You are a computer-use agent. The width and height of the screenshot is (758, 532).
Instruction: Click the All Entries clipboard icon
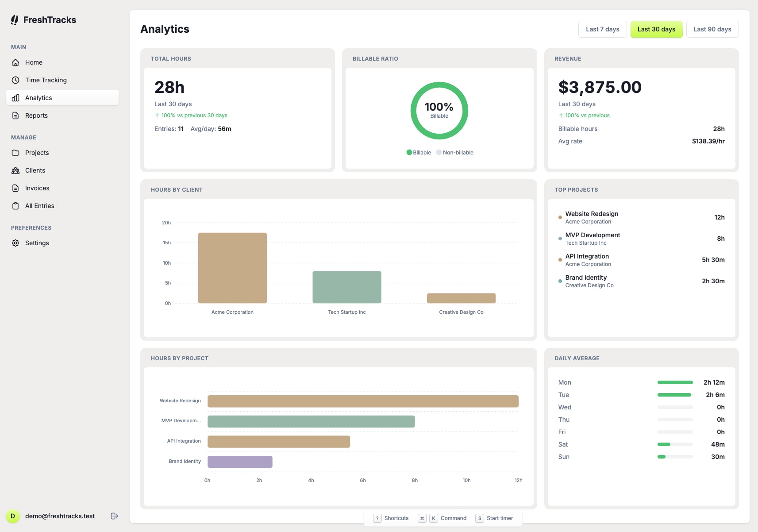[x=15, y=205]
